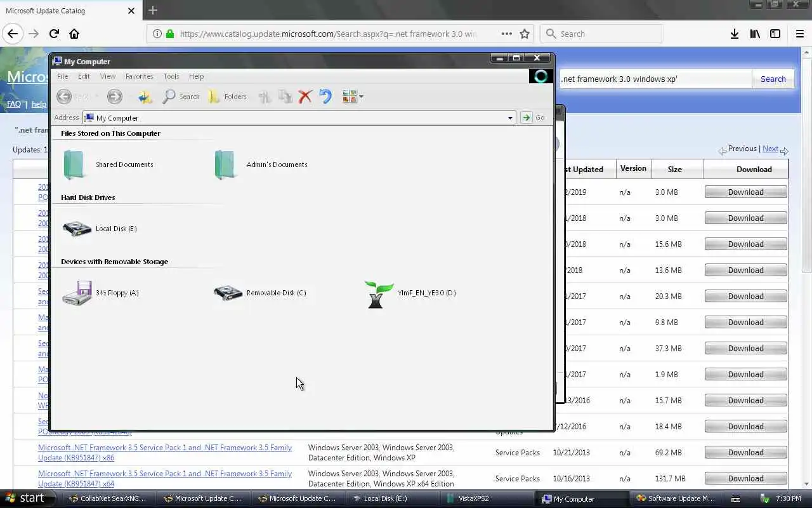Open the KB951847 x86 update link
Screen dimensions: 812x508
165,453
